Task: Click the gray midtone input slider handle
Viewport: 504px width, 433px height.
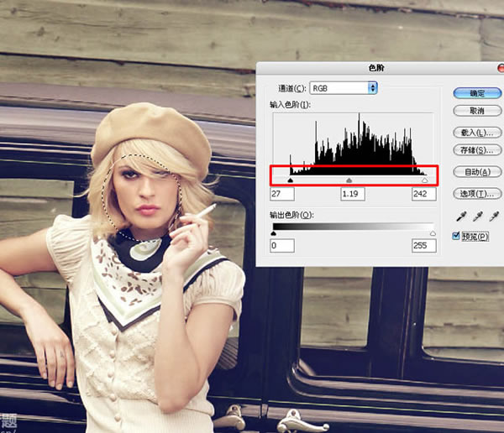Action: [x=349, y=179]
